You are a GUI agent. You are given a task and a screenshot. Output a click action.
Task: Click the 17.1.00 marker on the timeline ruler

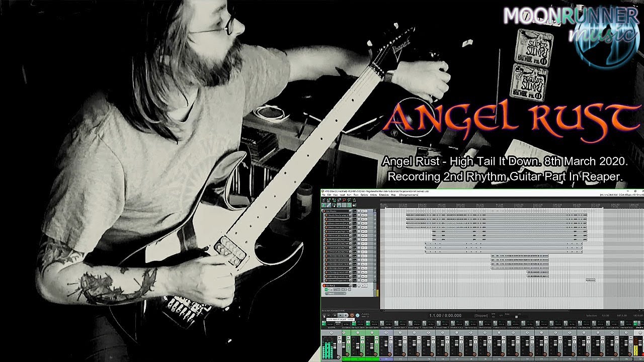click(404, 205)
